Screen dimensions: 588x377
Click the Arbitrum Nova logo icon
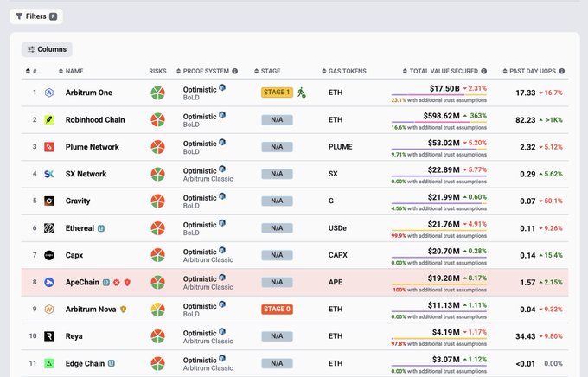click(49, 309)
